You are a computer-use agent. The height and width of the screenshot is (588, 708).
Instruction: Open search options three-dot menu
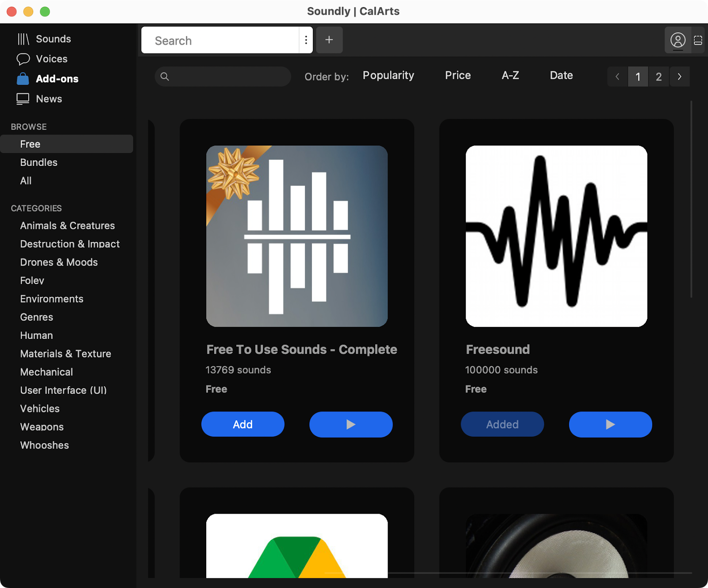pos(306,40)
